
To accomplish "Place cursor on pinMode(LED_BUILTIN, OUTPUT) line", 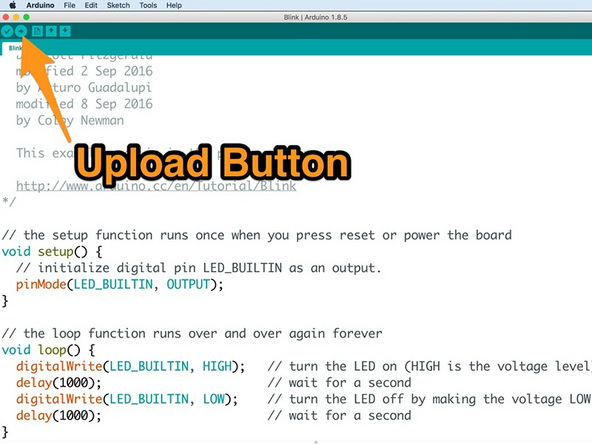I will 119,284.
